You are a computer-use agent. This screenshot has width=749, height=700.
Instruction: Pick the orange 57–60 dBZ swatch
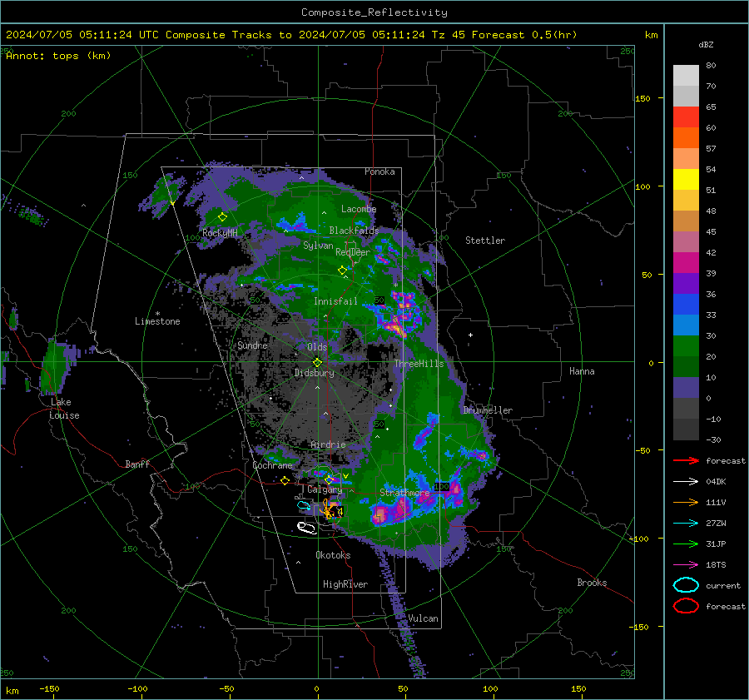686,138
